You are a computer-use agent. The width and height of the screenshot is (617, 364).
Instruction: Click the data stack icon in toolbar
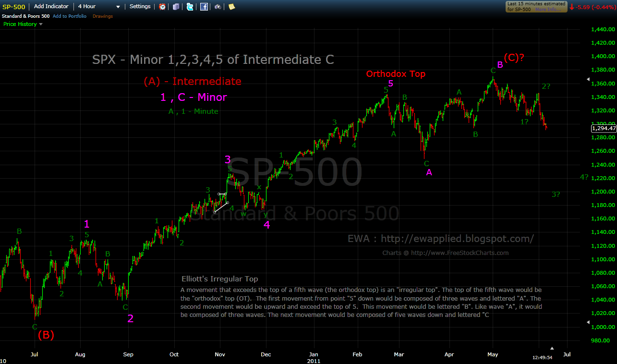(x=176, y=7)
